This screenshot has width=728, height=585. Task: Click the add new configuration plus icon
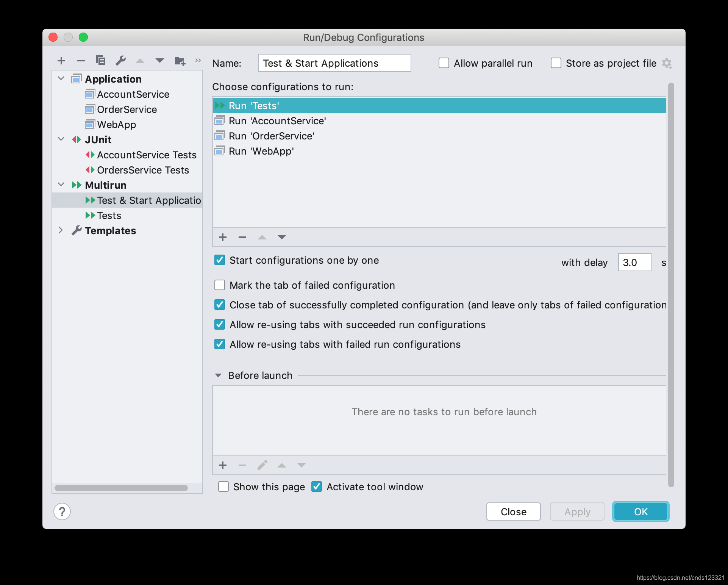tap(61, 61)
